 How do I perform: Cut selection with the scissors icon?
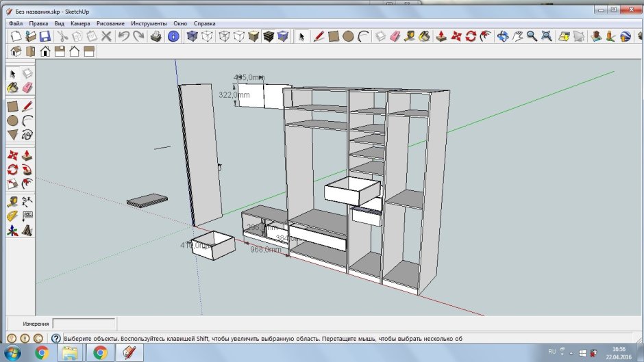[x=62, y=36]
